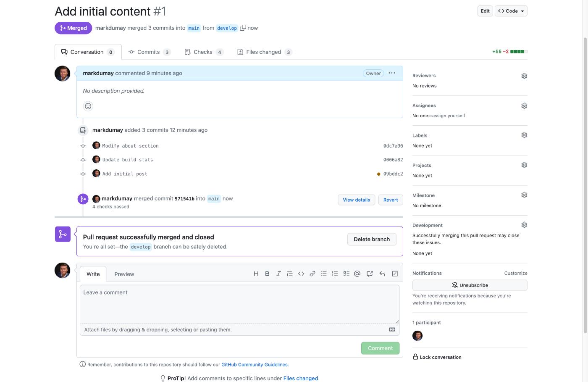Open the GitHub Community Guidelines link
The height and width of the screenshot is (382, 588).
(255, 365)
